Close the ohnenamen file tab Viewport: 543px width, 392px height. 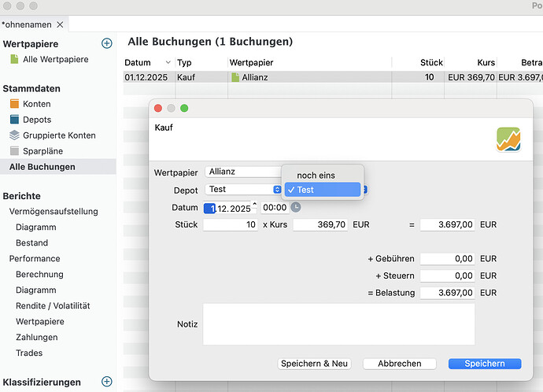pyautogui.click(x=60, y=24)
